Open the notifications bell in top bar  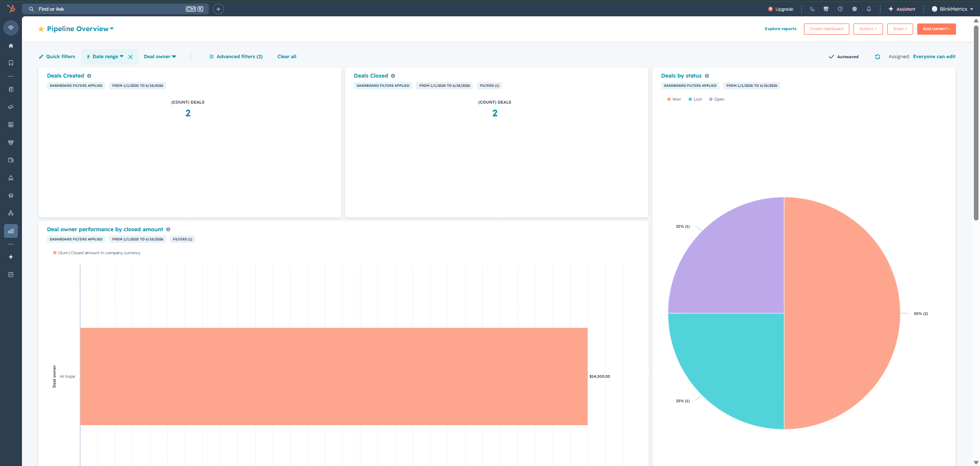coord(869,9)
